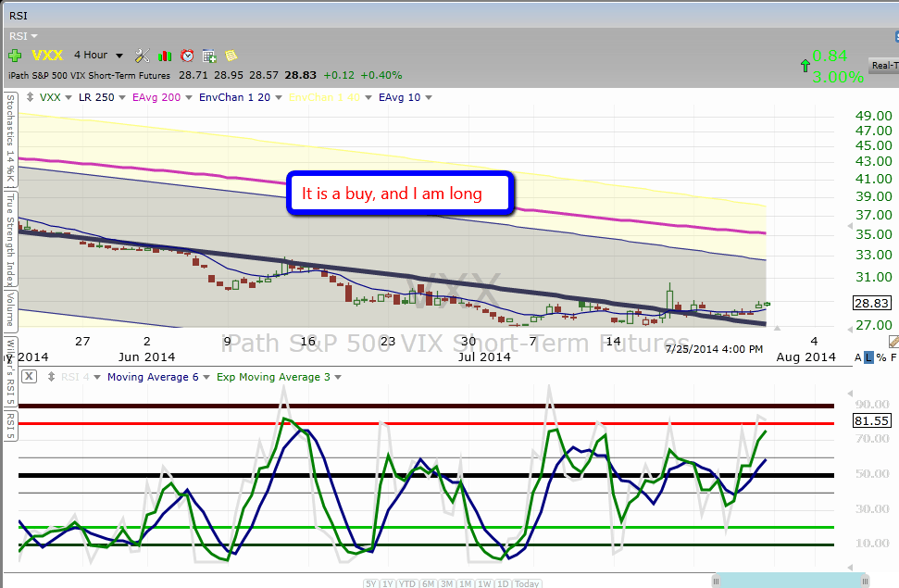
Task: Toggle the A arithmetic scale option
Action: [857, 357]
